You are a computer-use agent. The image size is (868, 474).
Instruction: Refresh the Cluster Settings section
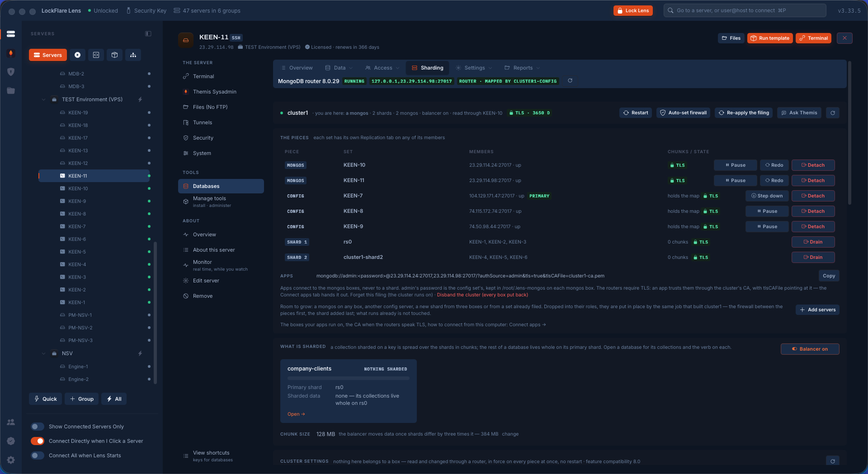(833, 461)
